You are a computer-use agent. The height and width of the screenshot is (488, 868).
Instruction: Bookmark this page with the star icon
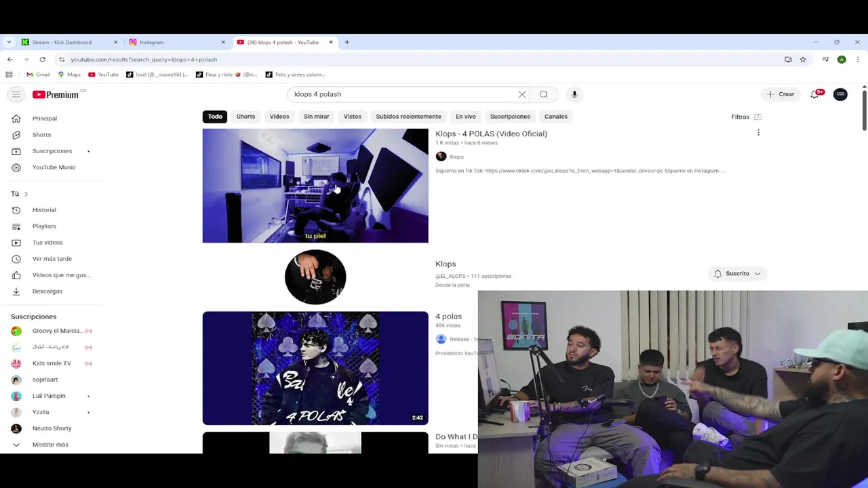pos(803,60)
